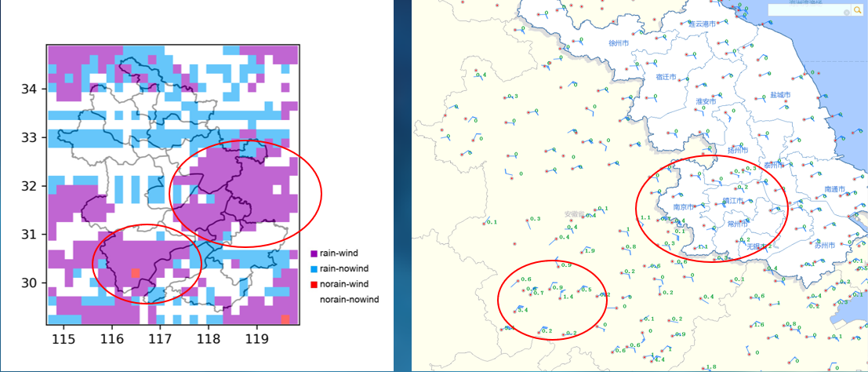
Task: Click the 常州市 city label
Action: point(739,224)
